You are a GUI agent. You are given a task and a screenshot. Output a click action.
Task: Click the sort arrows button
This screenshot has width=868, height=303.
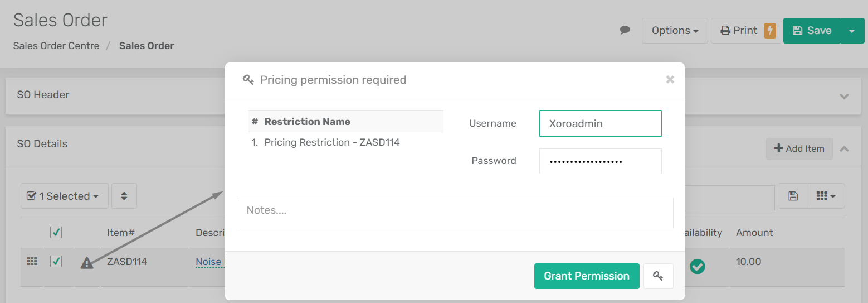click(124, 196)
